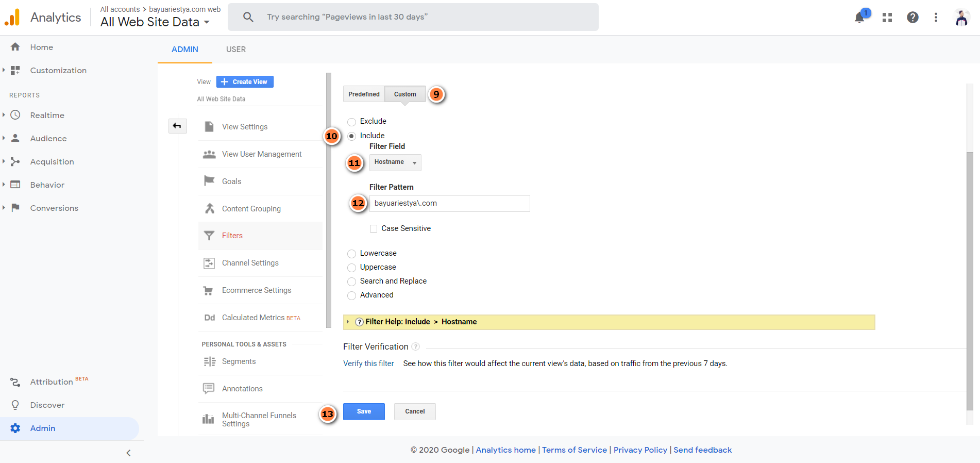The image size is (980, 463).
Task: Click the Filter Pattern input field
Action: click(449, 203)
